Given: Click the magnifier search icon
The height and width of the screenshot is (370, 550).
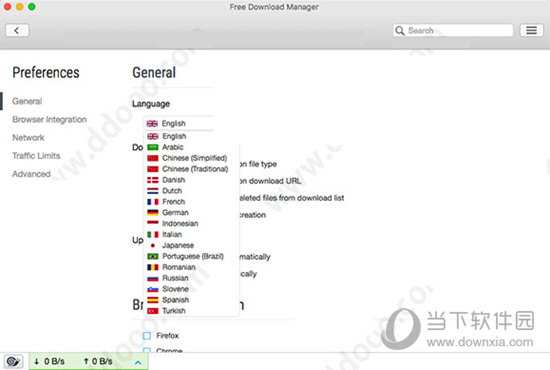Looking at the screenshot, I should [x=400, y=31].
